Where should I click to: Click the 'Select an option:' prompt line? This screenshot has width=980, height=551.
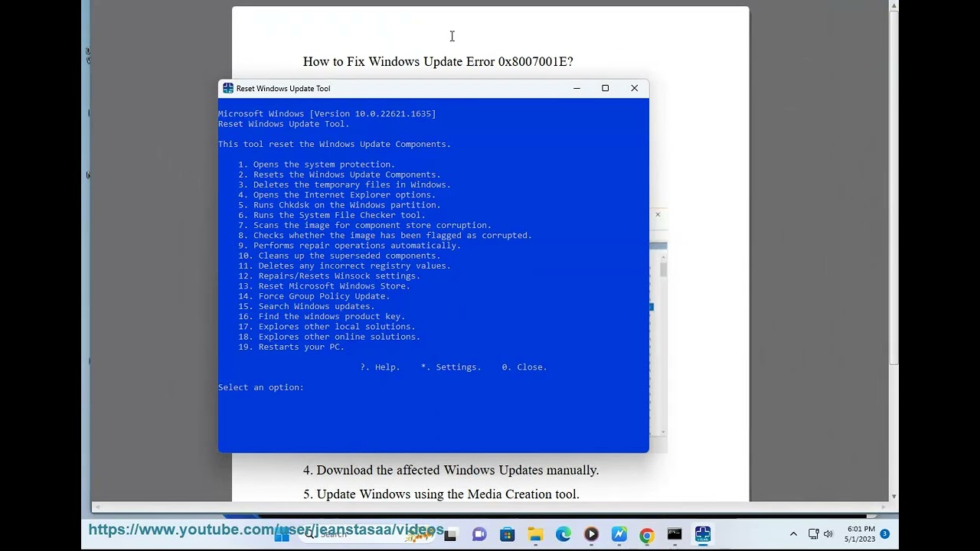(x=261, y=387)
